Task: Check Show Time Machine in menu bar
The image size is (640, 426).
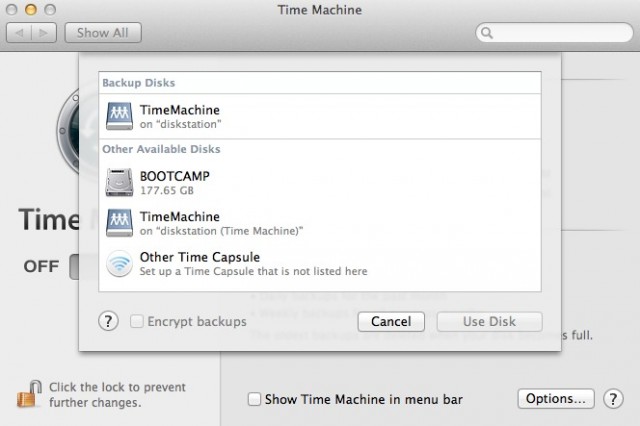Action: coord(254,399)
